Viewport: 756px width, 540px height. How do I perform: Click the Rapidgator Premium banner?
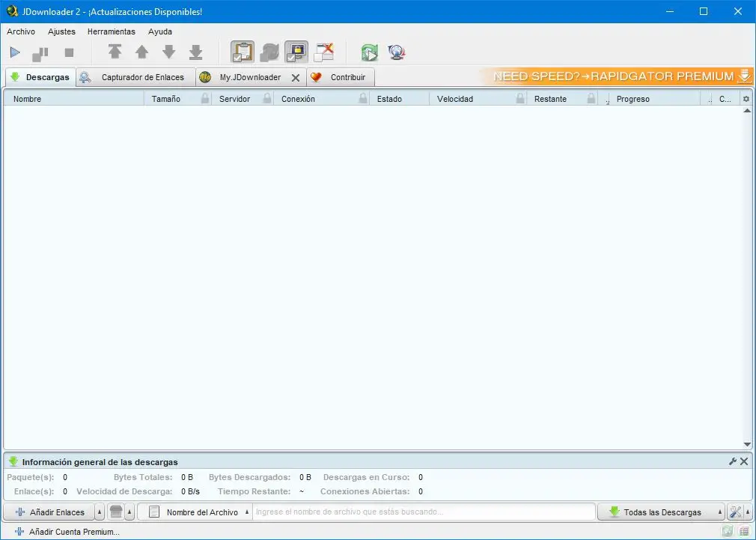coord(617,76)
